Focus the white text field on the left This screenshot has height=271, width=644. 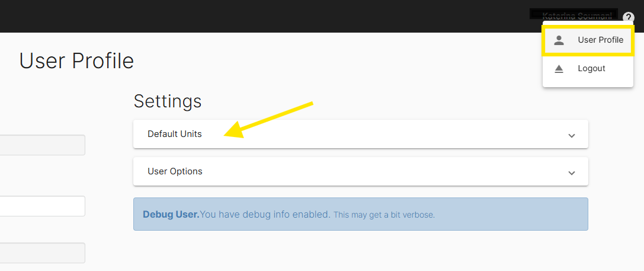tap(41, 206)
